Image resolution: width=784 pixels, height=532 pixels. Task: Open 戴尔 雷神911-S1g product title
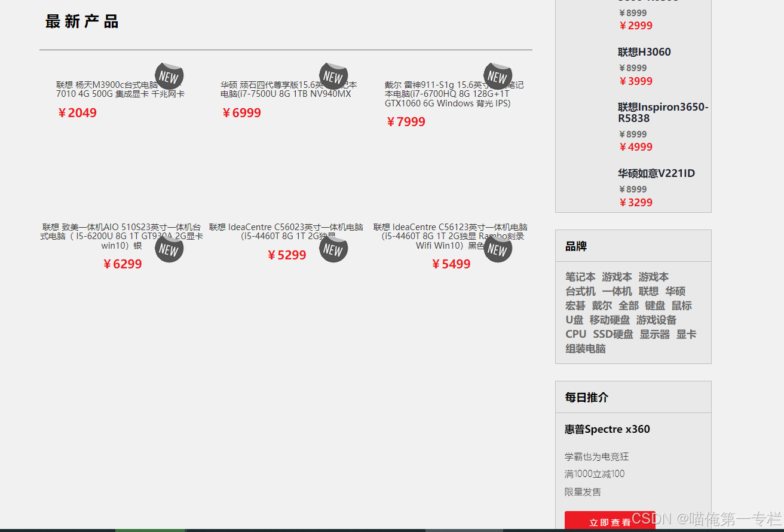click(x=454, y=94)
